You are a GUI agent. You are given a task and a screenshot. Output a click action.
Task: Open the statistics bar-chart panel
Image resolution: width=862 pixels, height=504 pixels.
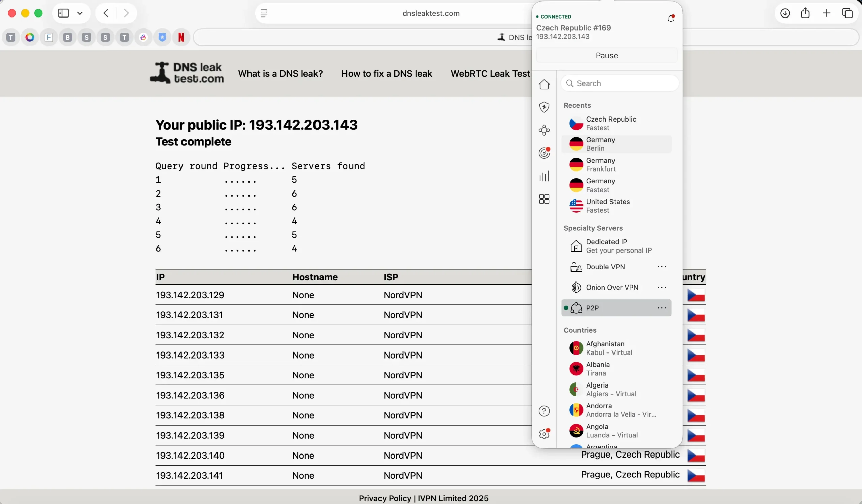point(544,176)
